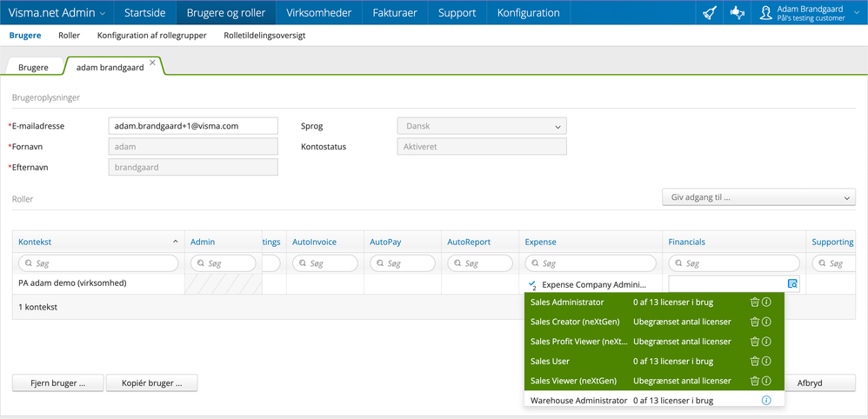The width and height of the screenshot is (868, 419).
Task: Open Rolletildelingsoversigt
Action: (264, 36)
